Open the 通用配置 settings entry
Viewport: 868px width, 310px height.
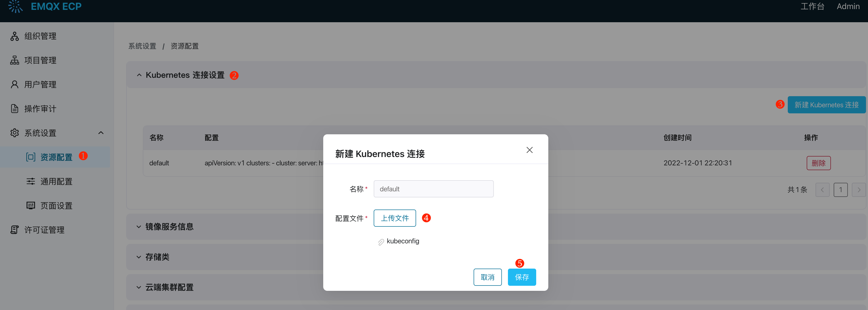coord(30,181)
